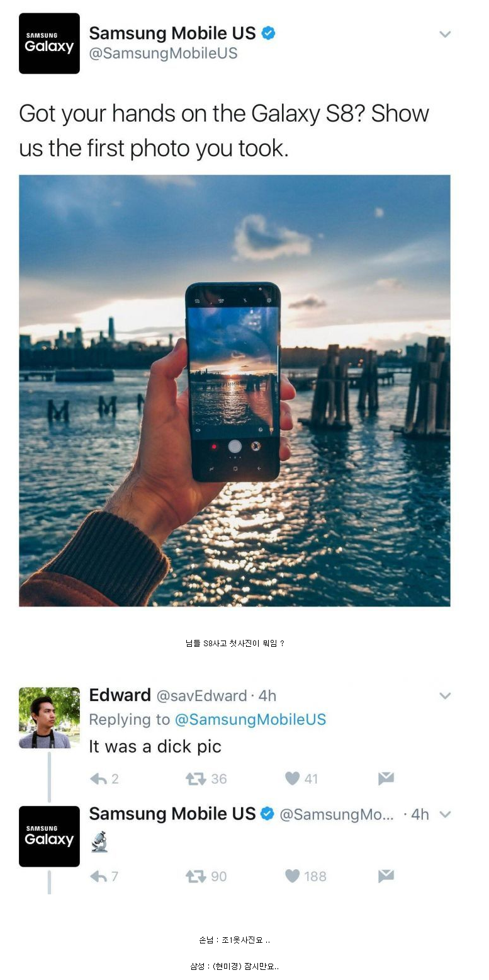Send Edward's tweet via direct message
The width and height of the screenshot is (489, 980).
coord(386,779)
